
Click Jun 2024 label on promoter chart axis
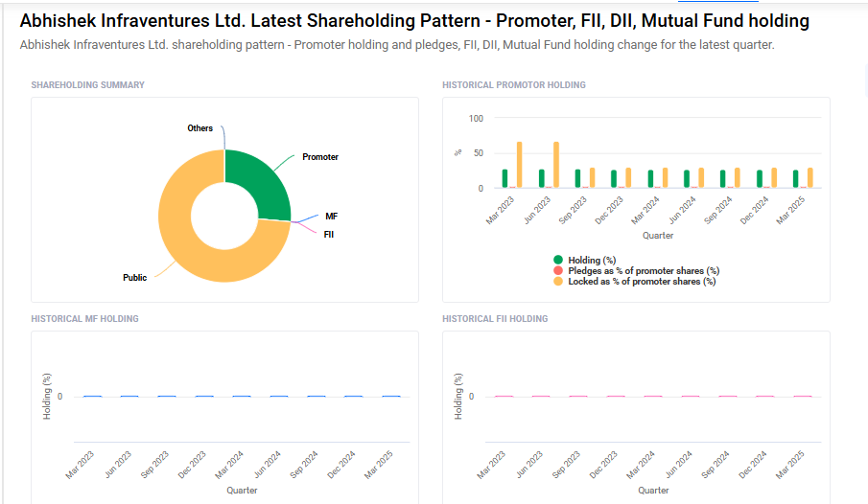pyautogui.click(x=682, y=210)
